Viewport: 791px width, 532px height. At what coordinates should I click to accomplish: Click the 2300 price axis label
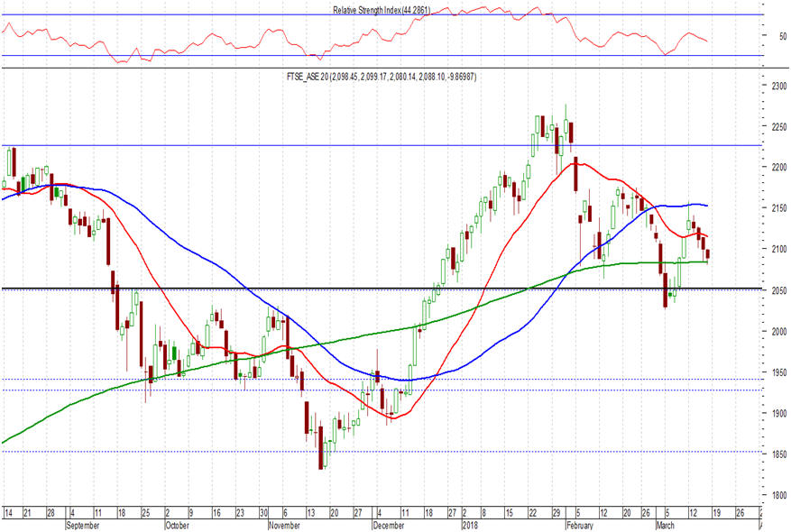click(779, 86)
